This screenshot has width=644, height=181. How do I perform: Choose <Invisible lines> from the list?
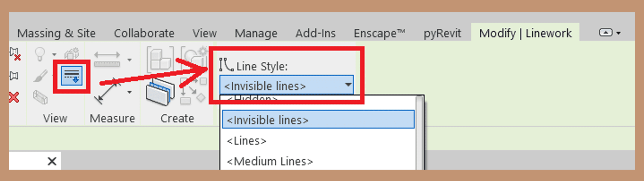tap(318, 120)
